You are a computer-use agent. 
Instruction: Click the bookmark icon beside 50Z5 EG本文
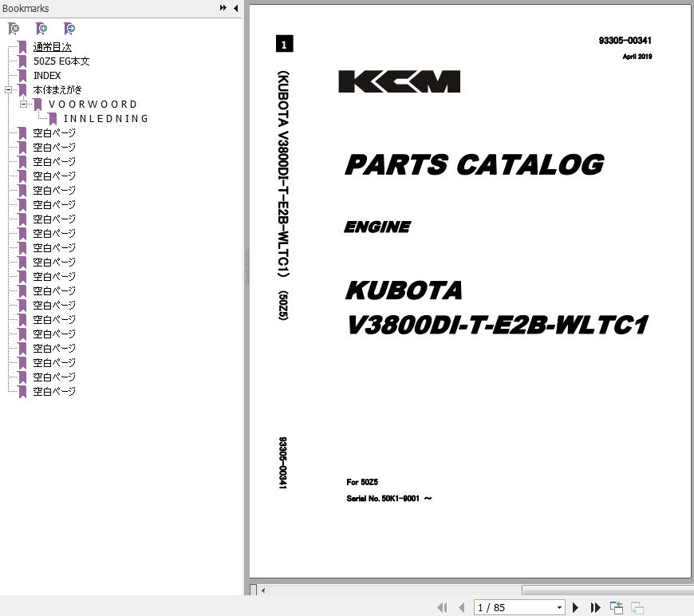(22, 61)
